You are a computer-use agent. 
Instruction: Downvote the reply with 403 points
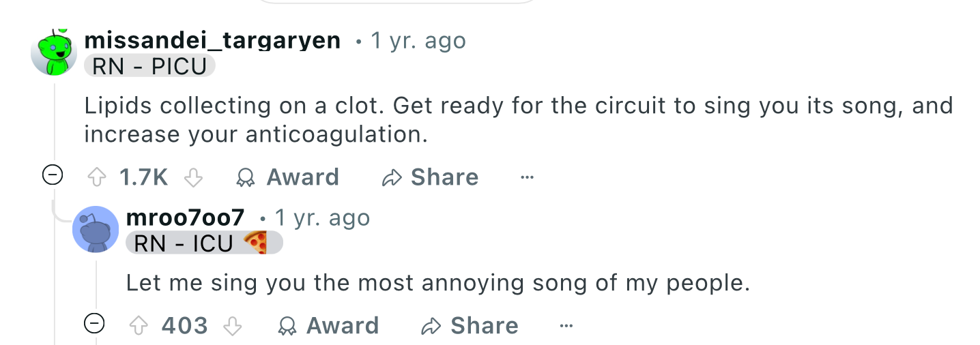coord(233,326)
